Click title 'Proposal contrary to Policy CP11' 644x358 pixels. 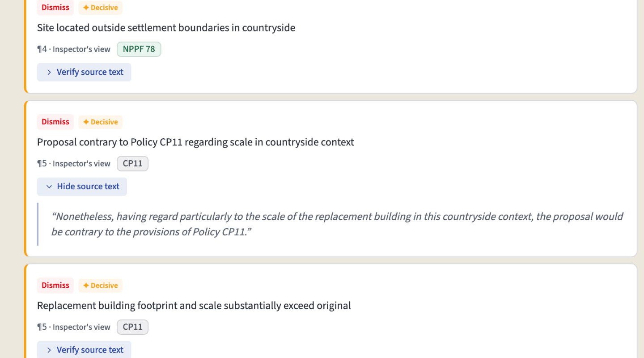coord(195,142)
